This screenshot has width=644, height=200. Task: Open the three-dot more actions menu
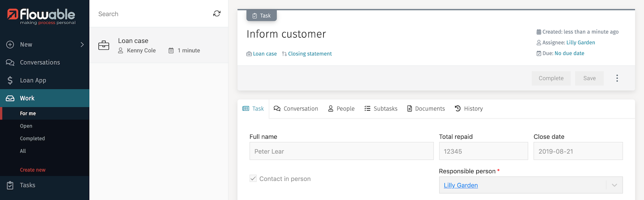[617, 78]
